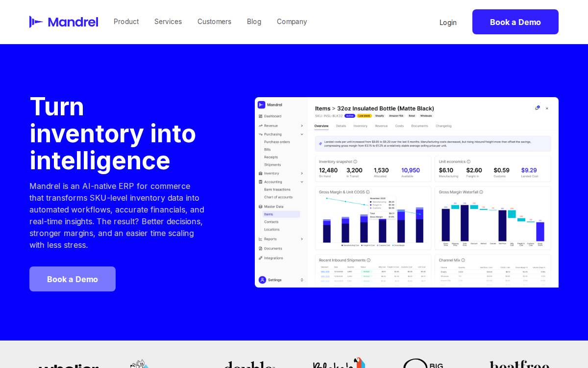Click the hero Book a Demo button
This screenshot has height=368, width=588.
(x=73, y=279)
